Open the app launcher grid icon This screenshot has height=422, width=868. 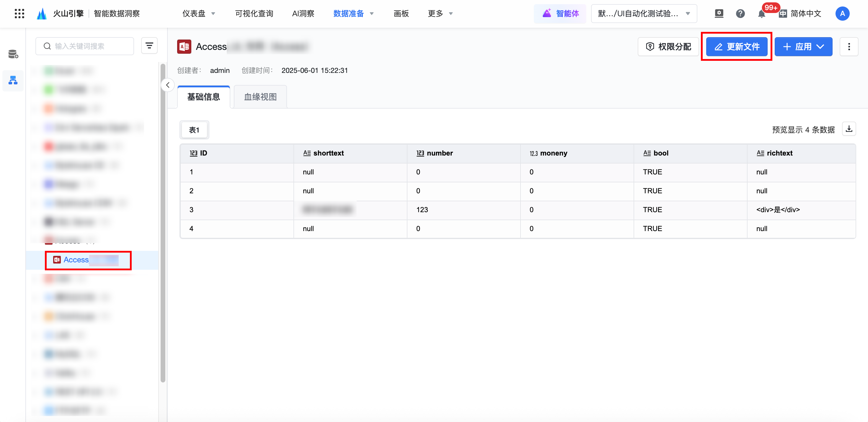(19, 14)
